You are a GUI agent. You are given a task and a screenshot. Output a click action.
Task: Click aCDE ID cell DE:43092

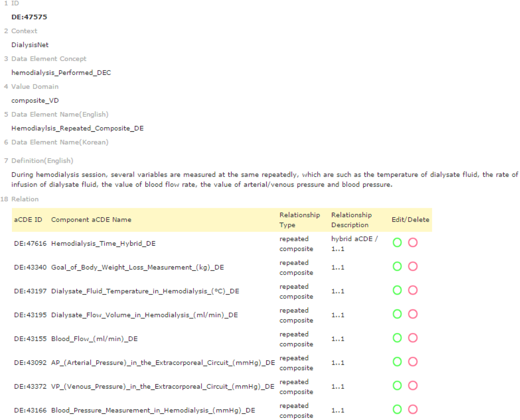30,363
